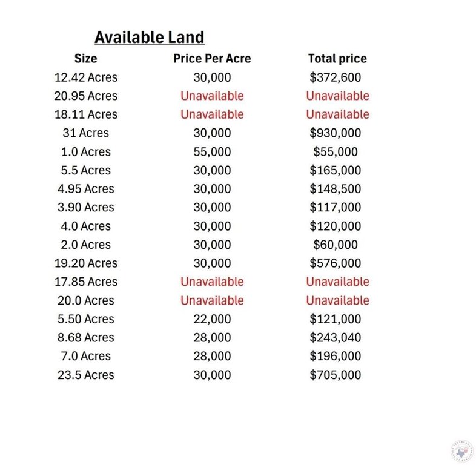Select the 22,000 price per acre value
Image resolution: width=476 pixels, height=465 pixels.
coord(212,319)
